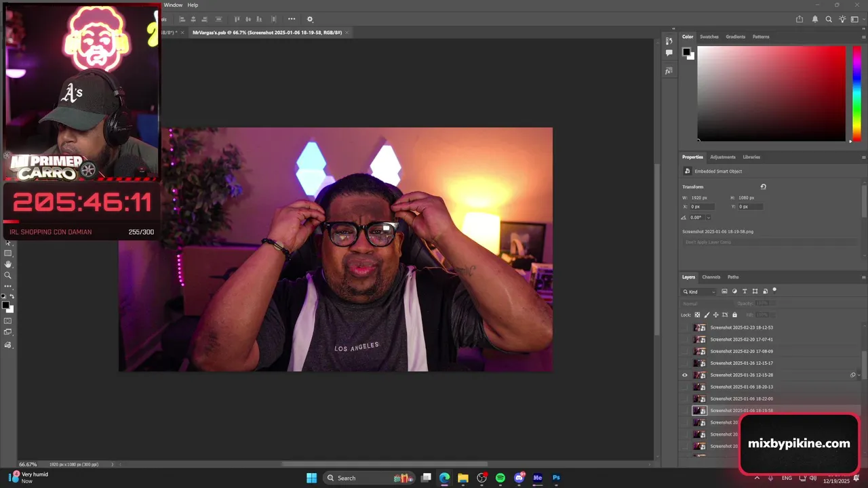
Task: Switch to the Gradients tab
Action: coord(735,37)
